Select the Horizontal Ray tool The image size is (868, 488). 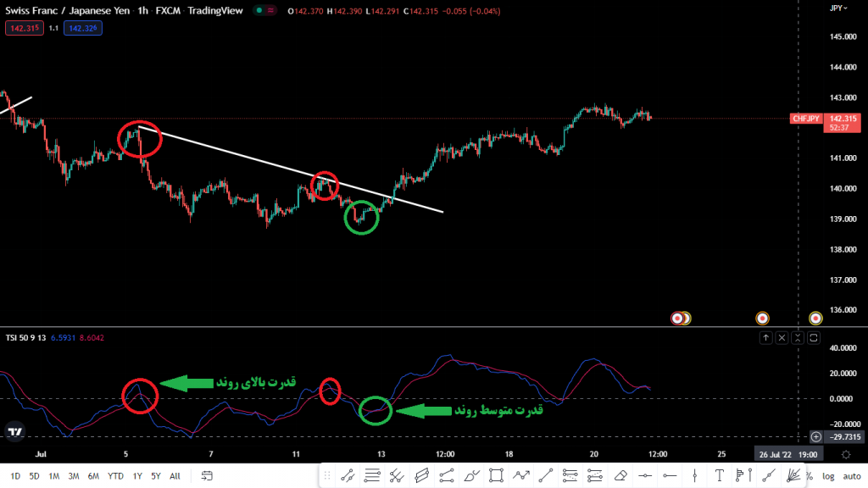click(670, 475)
